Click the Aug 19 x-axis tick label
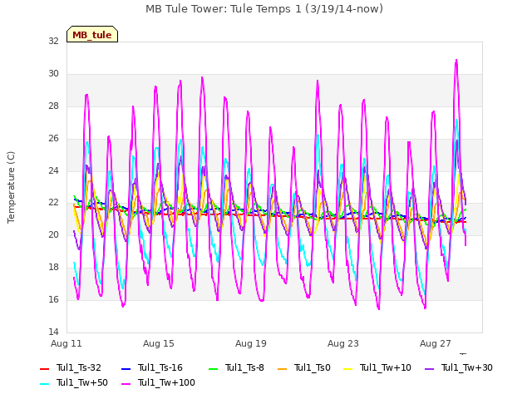 [251, 343]
